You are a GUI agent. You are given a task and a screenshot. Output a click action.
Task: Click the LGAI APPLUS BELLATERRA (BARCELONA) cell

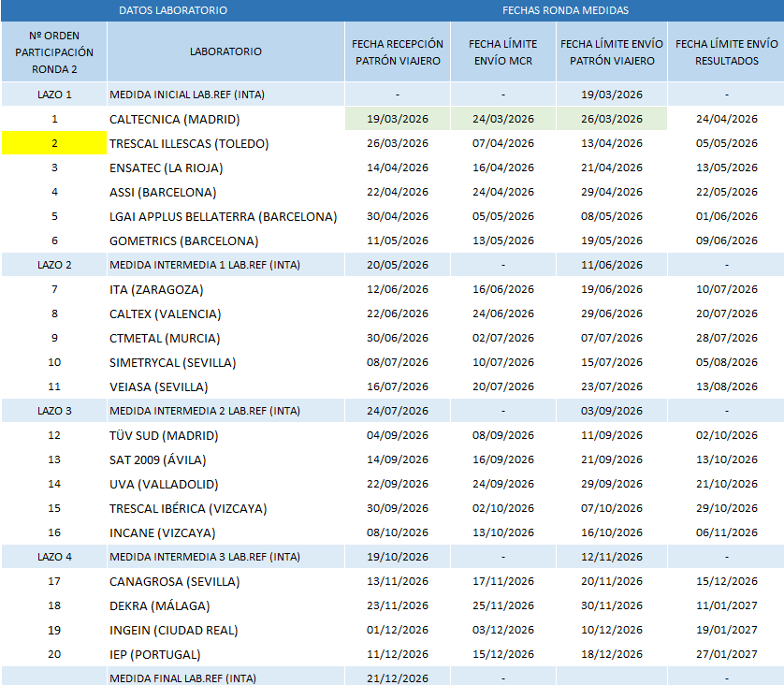pyautogui.click(x=223, y=216)
